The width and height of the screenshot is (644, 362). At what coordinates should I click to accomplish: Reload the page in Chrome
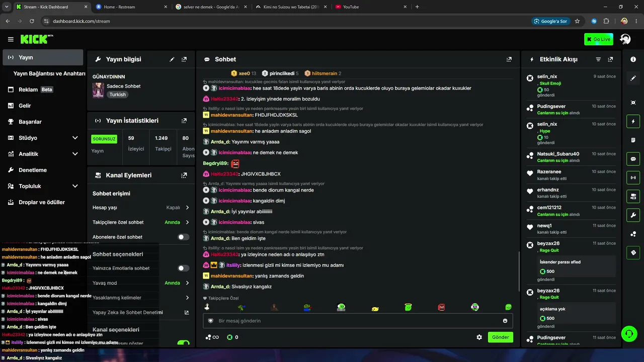(x=32, y=21)
